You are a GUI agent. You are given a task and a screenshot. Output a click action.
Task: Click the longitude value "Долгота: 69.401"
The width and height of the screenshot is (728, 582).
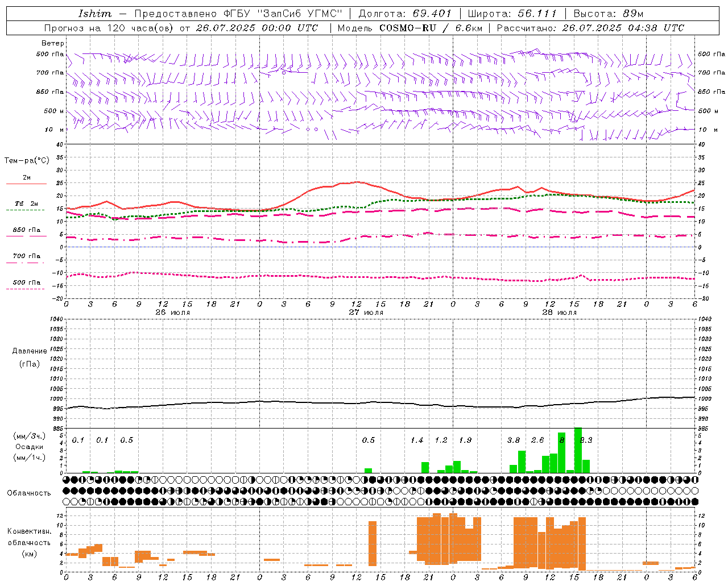[405, 14]
